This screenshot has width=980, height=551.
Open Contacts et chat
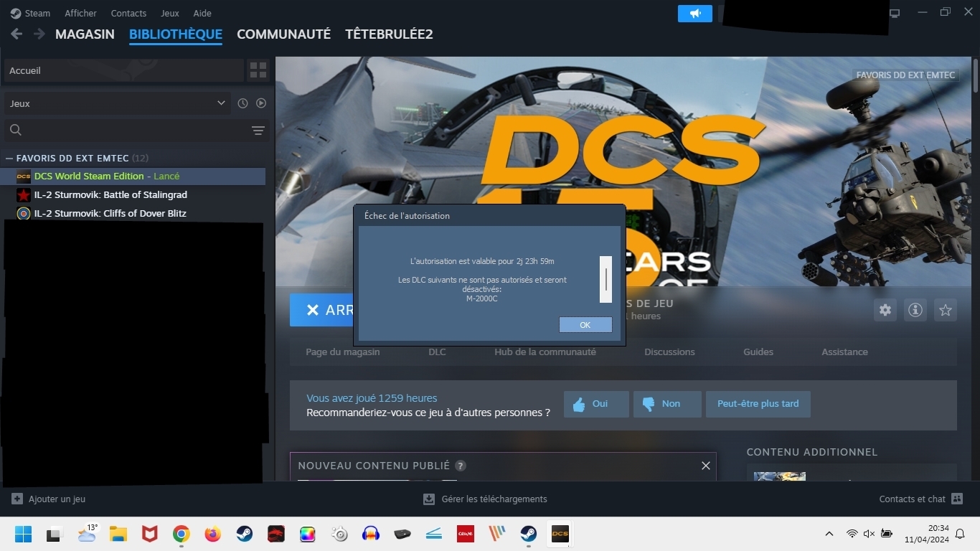pyautogui.click(x=921, y=499)
